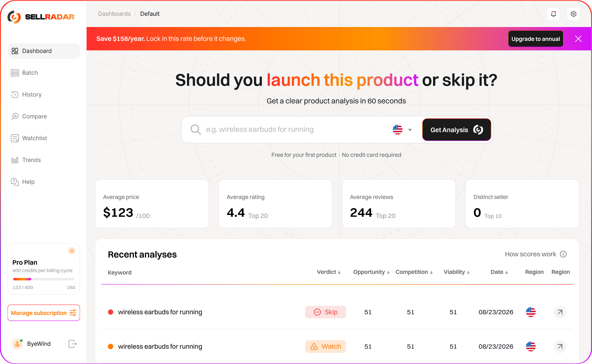
Task: Sort table by Viability
Action: click(x=457, y=272)
